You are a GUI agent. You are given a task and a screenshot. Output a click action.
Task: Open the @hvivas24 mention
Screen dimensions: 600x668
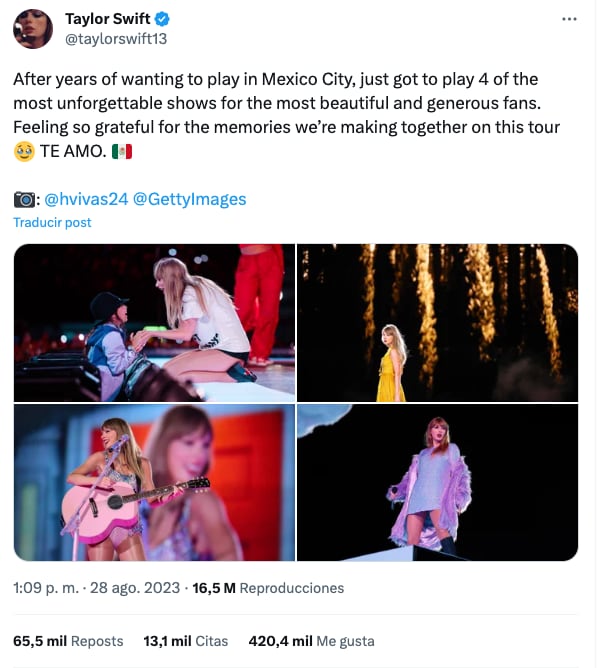87,199
